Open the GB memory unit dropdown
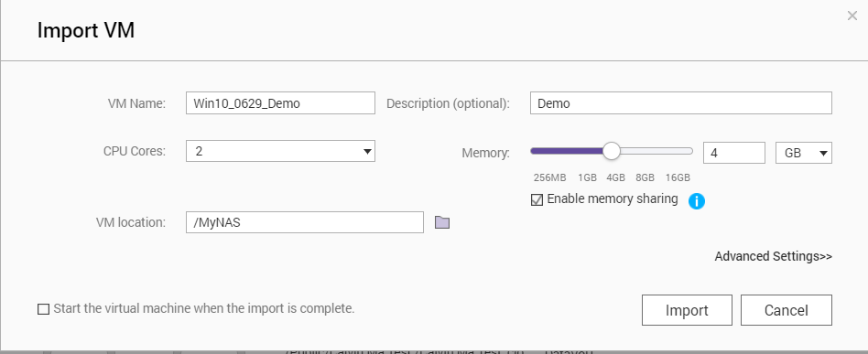 [x=804, y=153]
